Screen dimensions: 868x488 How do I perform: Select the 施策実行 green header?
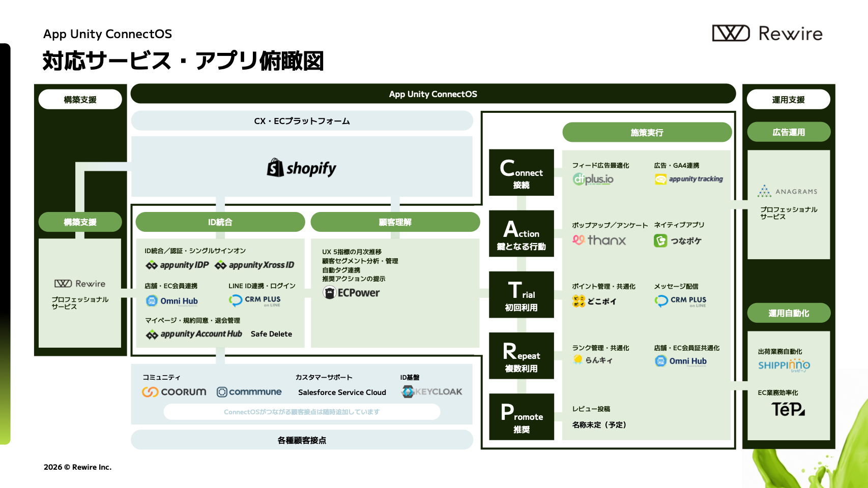coord(647,132)
